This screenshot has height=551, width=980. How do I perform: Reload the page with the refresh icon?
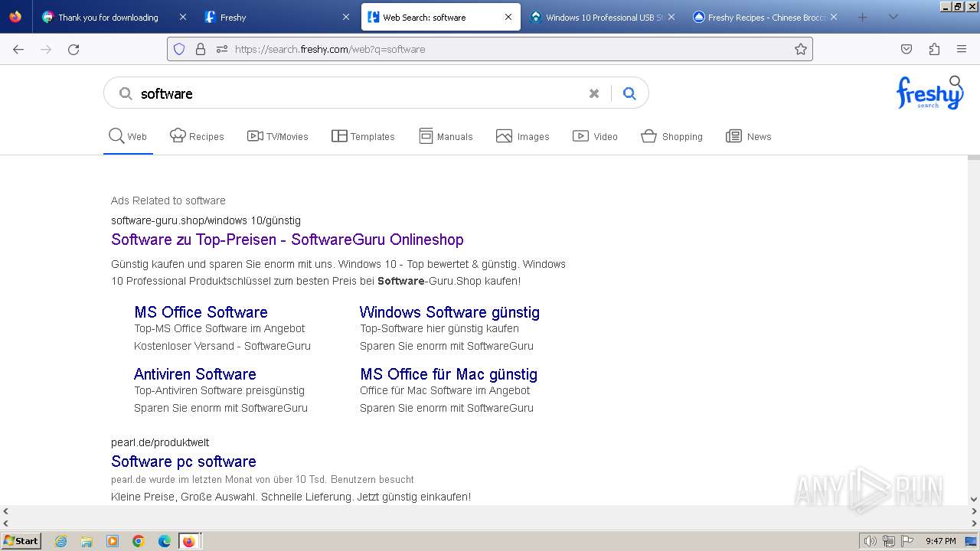coord(73,49)
